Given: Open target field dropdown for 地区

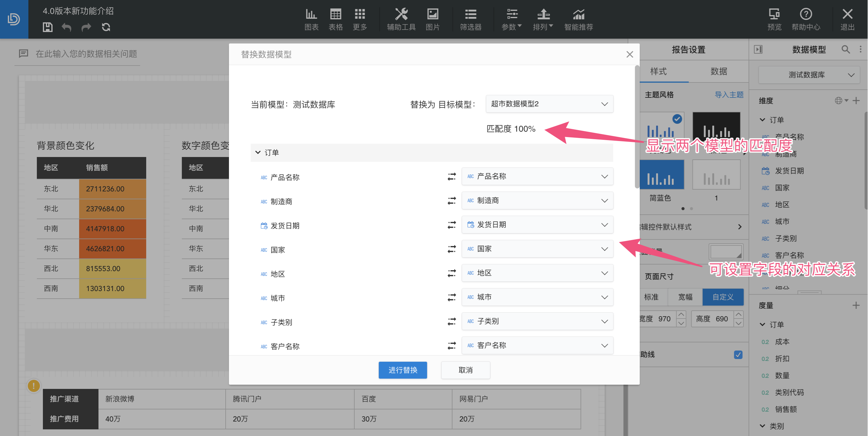Looking at the screenshot, I should point(537,273).
